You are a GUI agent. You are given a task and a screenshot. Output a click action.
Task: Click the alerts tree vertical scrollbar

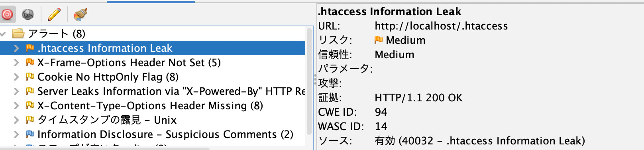coord(310,81)
